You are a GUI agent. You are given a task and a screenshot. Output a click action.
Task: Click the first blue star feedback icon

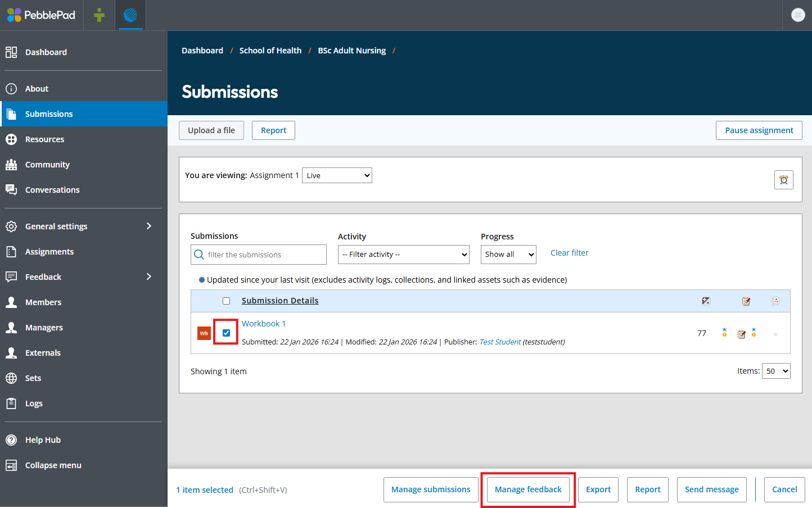click(724, 332)
